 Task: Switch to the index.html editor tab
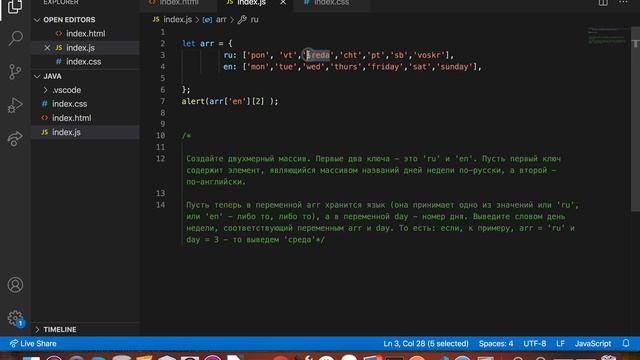(x=178, y=3)
